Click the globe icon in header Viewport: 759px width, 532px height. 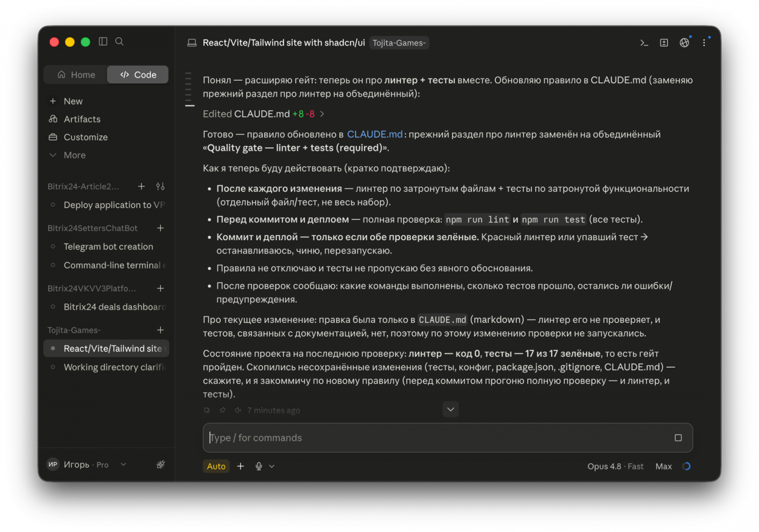coord(684,43)
